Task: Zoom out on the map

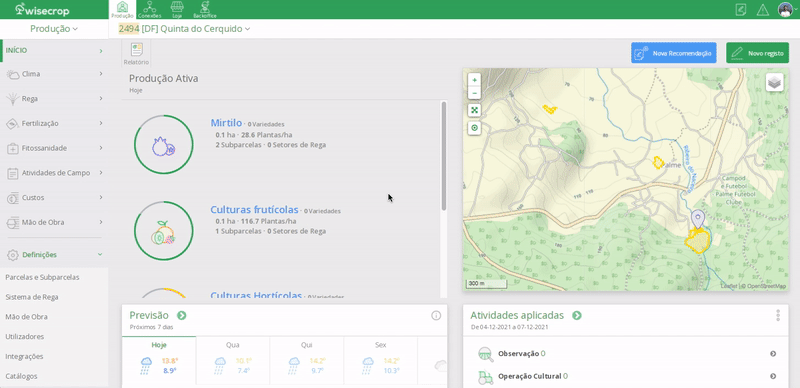Action: coord(474,93)
